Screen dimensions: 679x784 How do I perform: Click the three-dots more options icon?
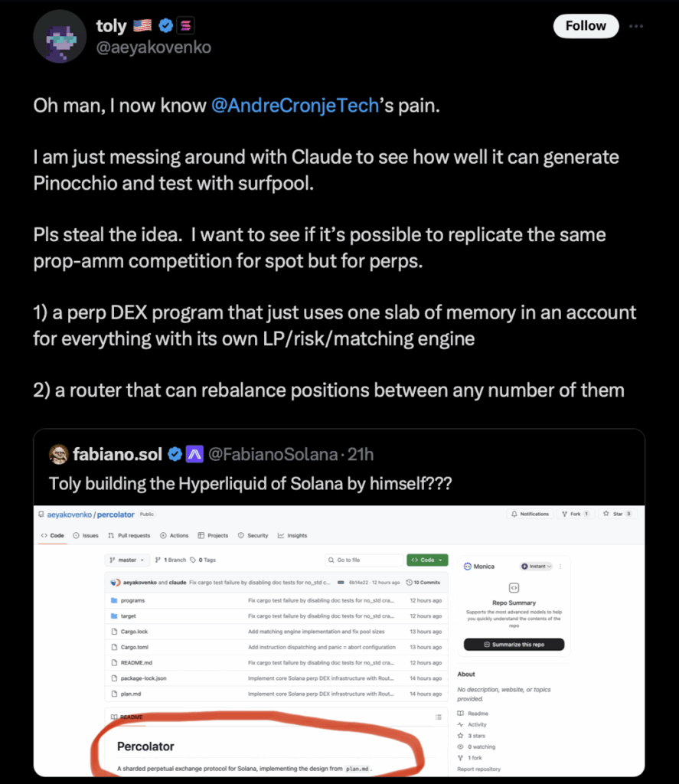[x=636, y=25]
